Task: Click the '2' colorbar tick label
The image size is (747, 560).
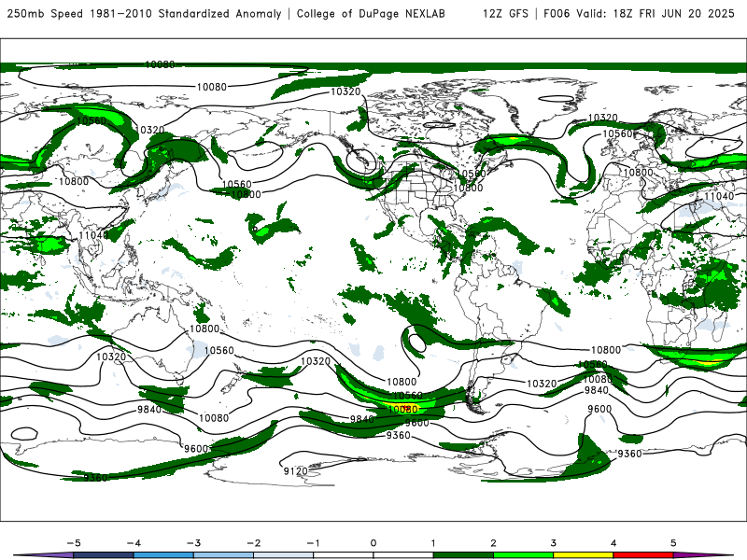Action: tap(493, 543)
